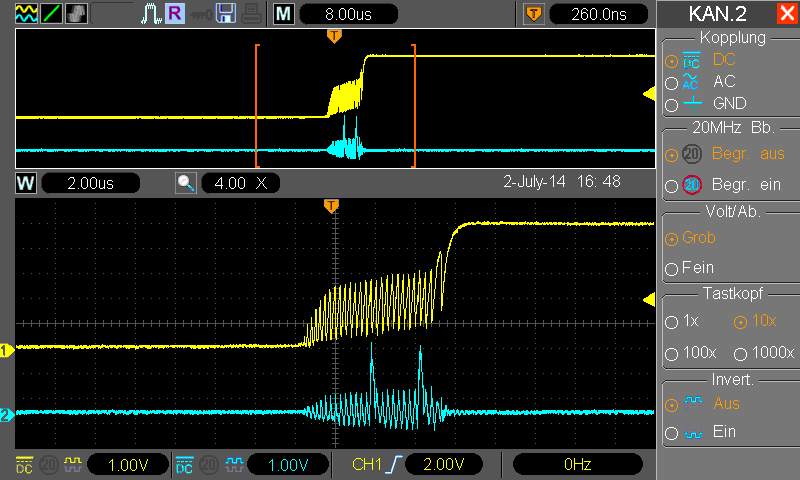
Task: Click the 260.0ns trigger position field
Action: [x=599, y=14]
